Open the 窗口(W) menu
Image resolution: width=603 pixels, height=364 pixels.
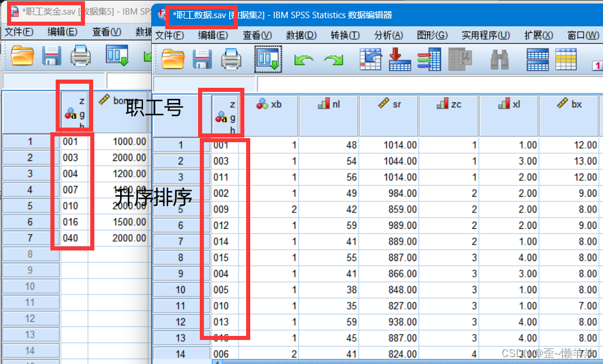click(583, 35)
